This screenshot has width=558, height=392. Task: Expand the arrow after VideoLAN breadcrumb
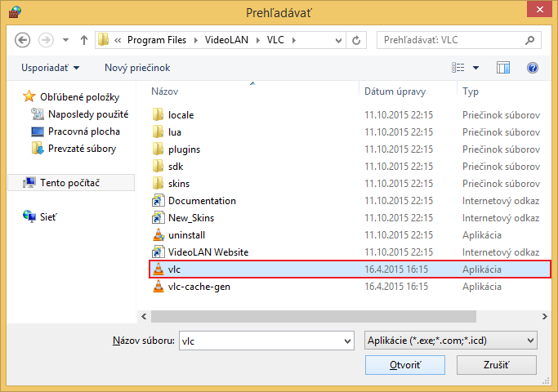(258, 40)
